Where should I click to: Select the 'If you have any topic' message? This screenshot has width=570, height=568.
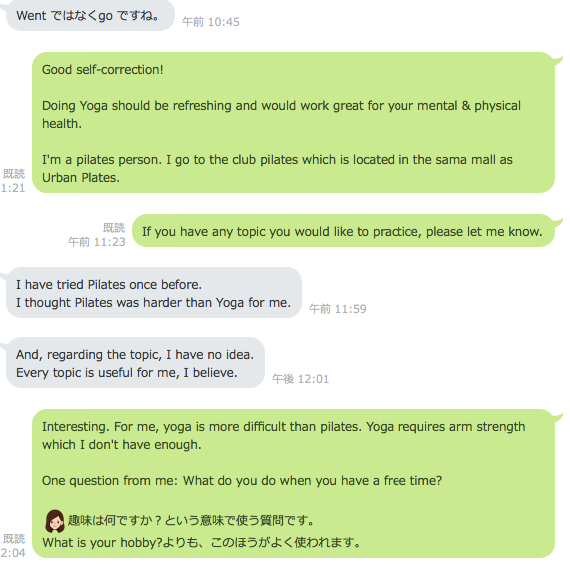pyautogui.click(x=343, y=231)
